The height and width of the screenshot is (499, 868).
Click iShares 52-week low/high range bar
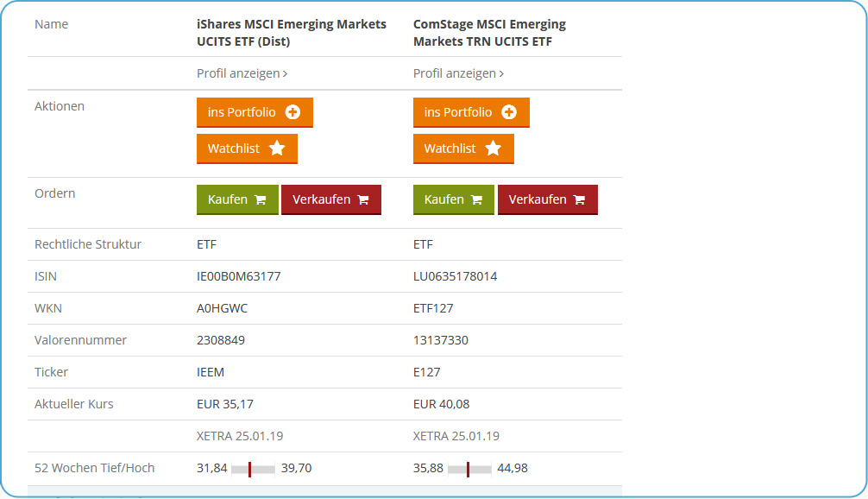point(253,469)
